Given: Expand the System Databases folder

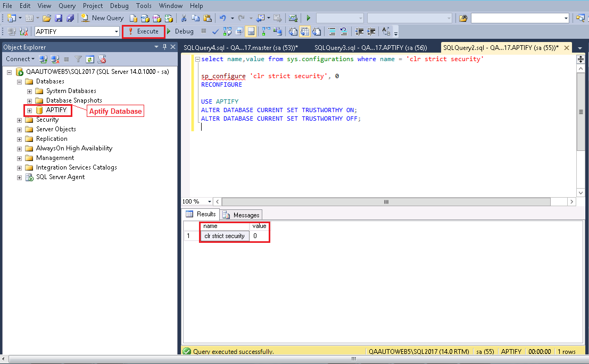Looking at the screenshot, I should point(29,91).
